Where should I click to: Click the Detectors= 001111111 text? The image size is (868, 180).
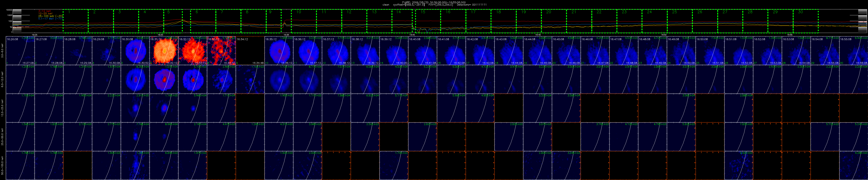click(x=471, y=5)
